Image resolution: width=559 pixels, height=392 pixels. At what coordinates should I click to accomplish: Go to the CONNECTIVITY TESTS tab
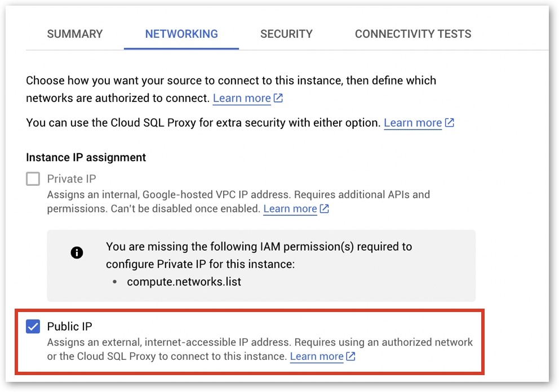coord(413,34)
